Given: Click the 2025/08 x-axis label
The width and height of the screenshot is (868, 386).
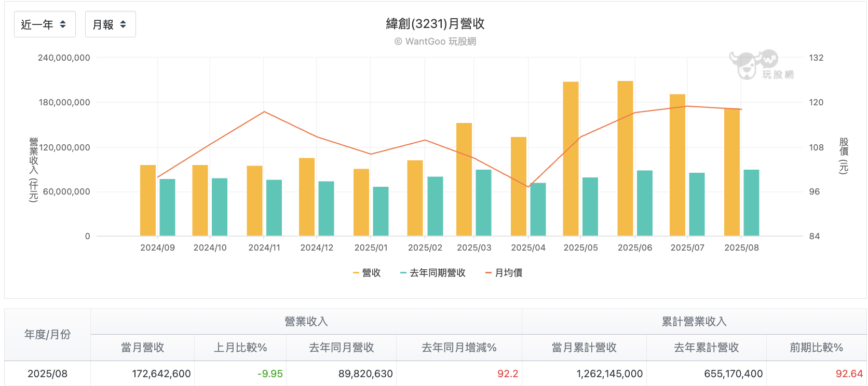Looking at the screenshot, I should coord(742,248).
